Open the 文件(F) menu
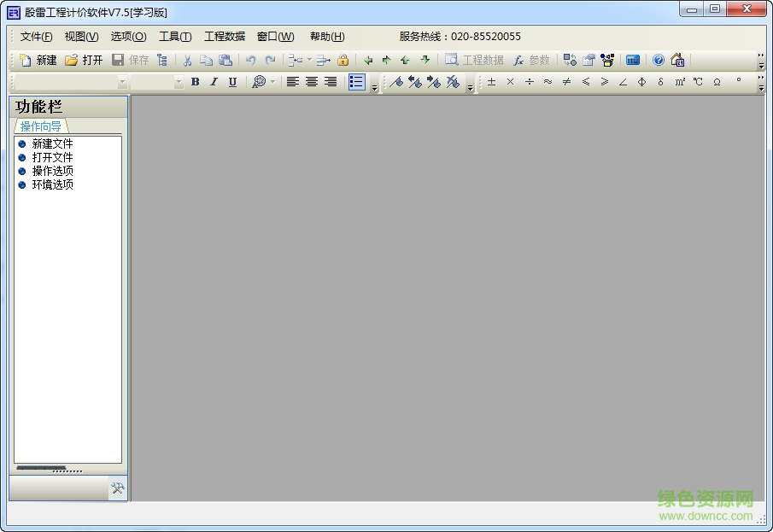 [x=36, y=37]
